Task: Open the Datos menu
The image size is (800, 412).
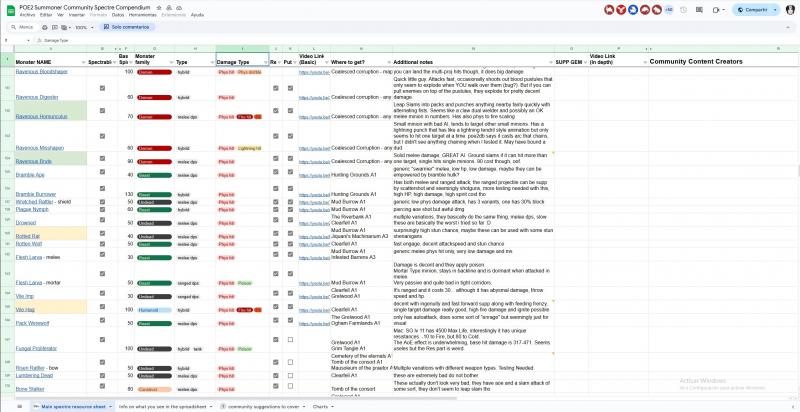Action: [x=118, y=15]
